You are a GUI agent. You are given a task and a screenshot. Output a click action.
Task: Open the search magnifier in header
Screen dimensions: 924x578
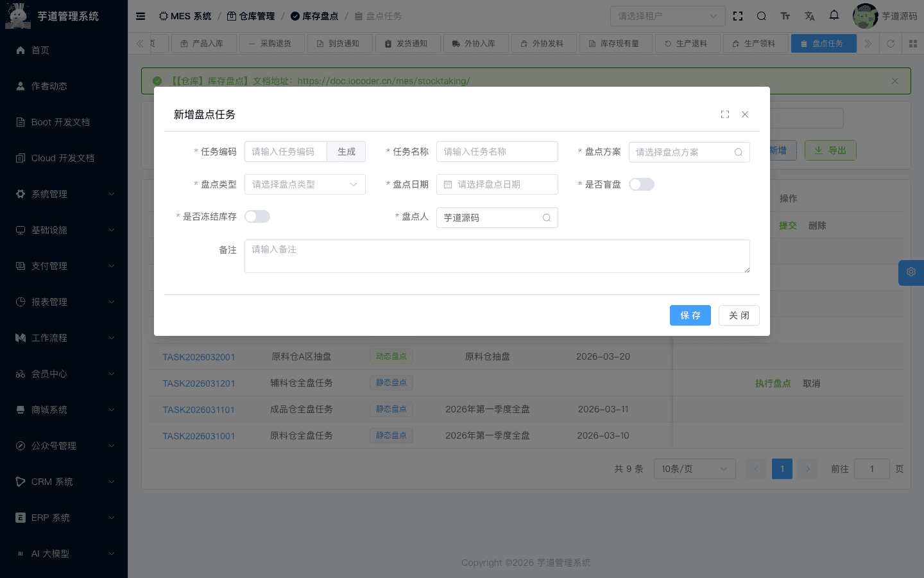click(x=762, y=15)
